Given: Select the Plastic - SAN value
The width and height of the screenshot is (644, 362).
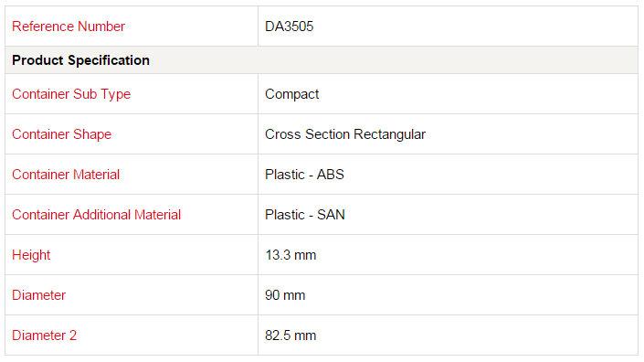Looking at the screenshot, I should (305, 215).
